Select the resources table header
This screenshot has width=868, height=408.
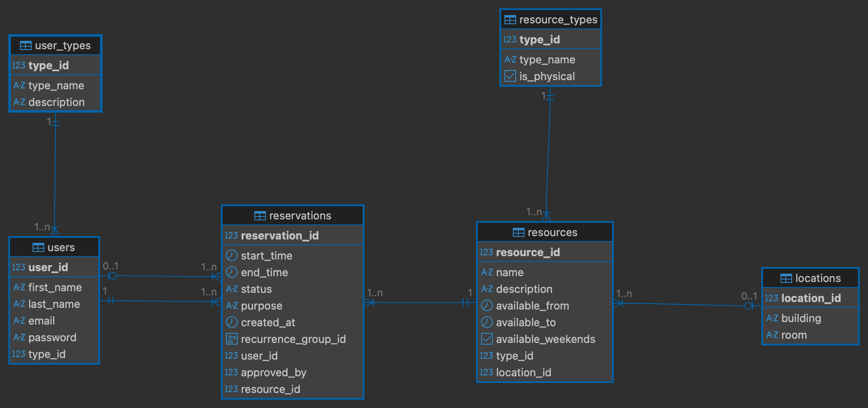tap(544, 232)
